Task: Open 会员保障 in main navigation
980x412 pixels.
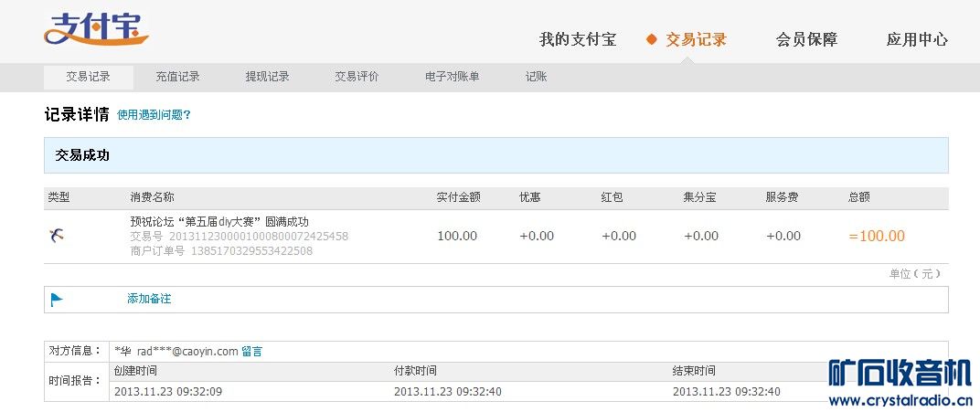Action: tap(806, 39)
